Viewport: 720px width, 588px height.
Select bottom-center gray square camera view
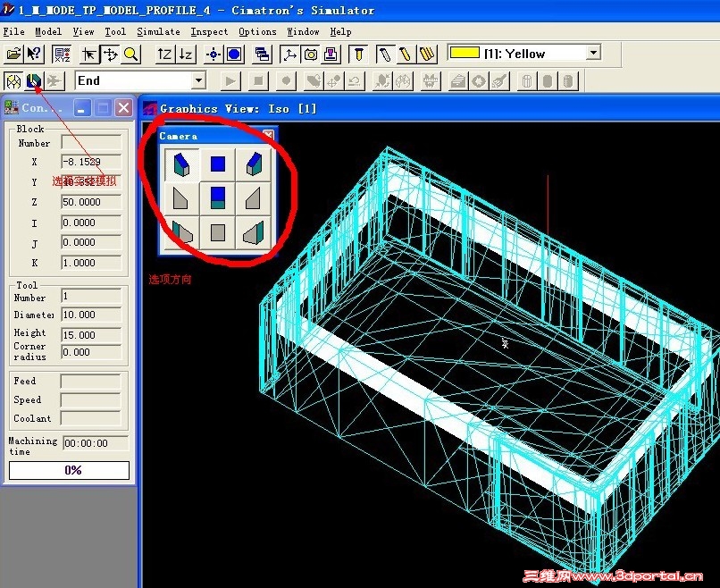click(218, 232)
